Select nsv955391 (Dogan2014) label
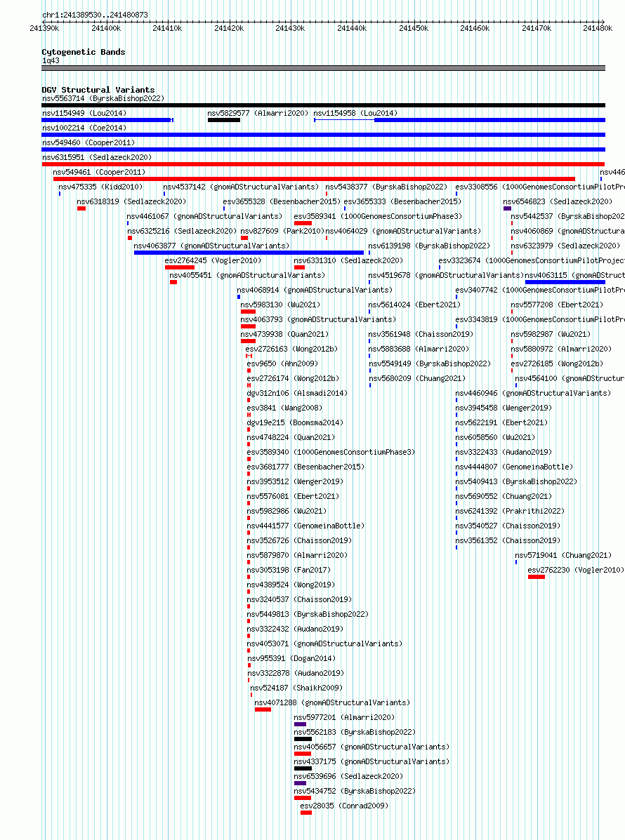Viewport: 625px width, 840px height. tap(291, 658)
